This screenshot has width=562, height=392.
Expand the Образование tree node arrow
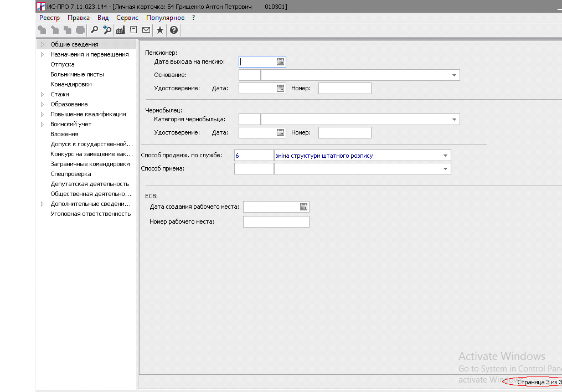[x=42, y=104]
